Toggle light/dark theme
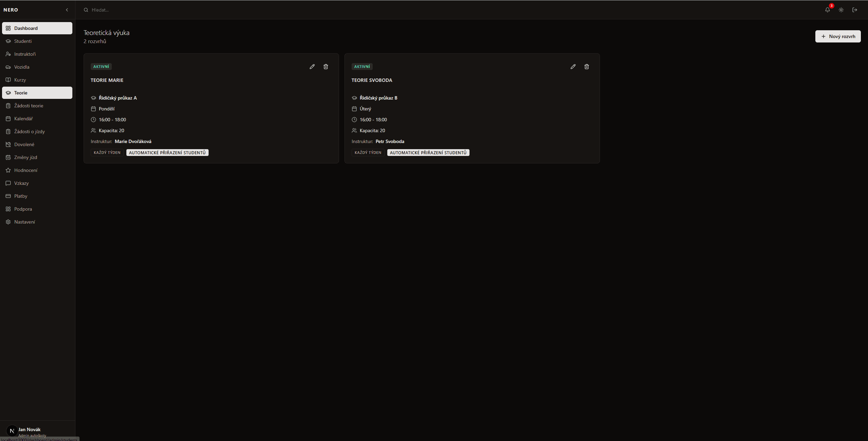This screenshot has height=441, width=868. point(841,10)
